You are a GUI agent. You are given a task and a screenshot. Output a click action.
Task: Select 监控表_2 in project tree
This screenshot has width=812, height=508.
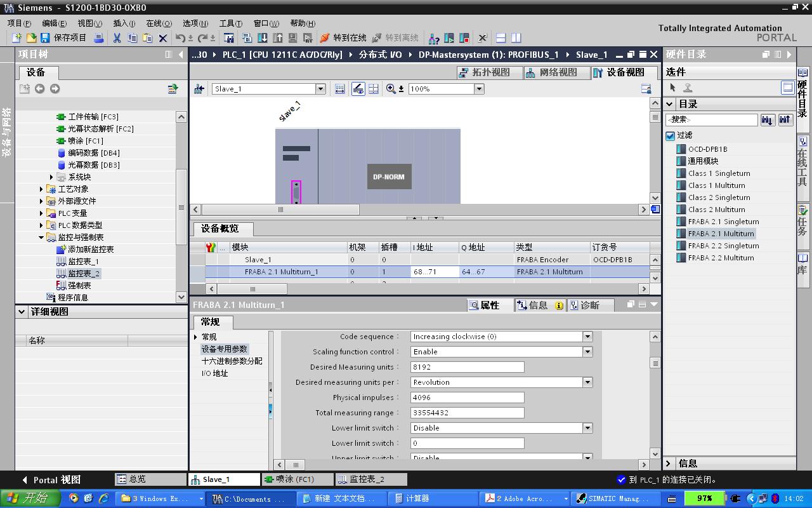coord(84,274)
